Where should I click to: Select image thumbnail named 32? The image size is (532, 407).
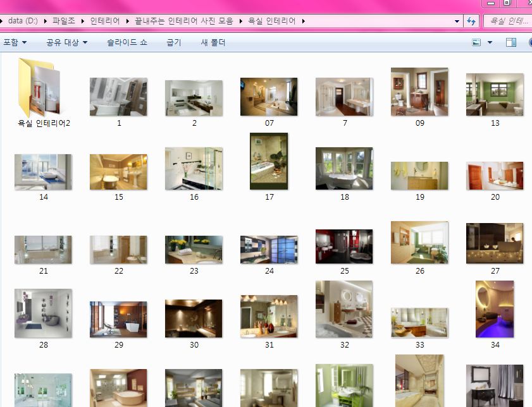(344, 309)
